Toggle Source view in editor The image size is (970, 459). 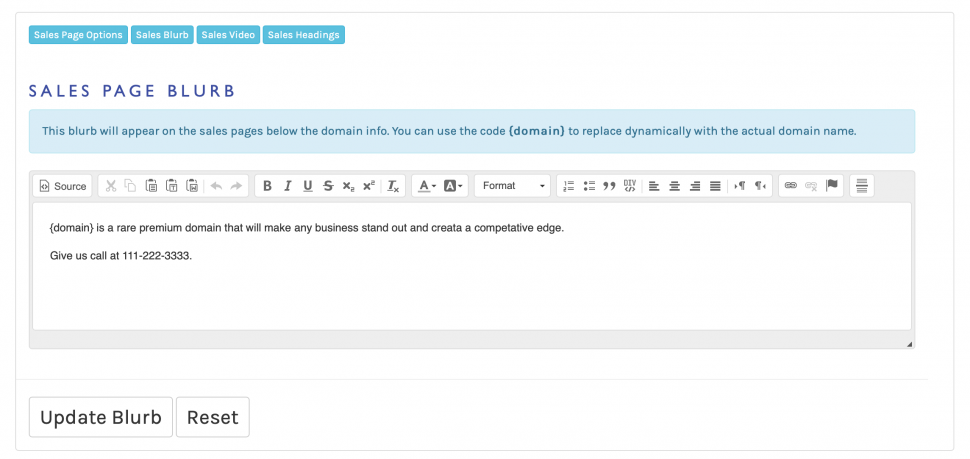63,186
